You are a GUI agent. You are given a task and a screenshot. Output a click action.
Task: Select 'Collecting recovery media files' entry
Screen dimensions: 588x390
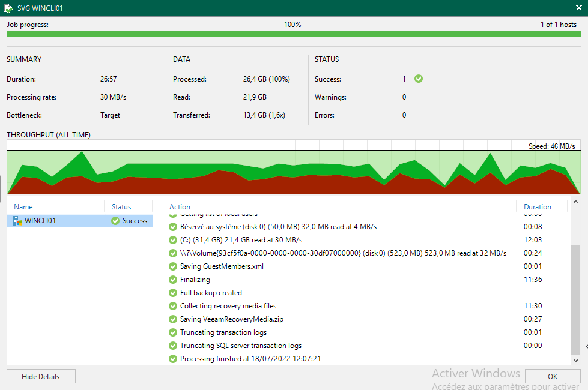[x=228, y=306]
